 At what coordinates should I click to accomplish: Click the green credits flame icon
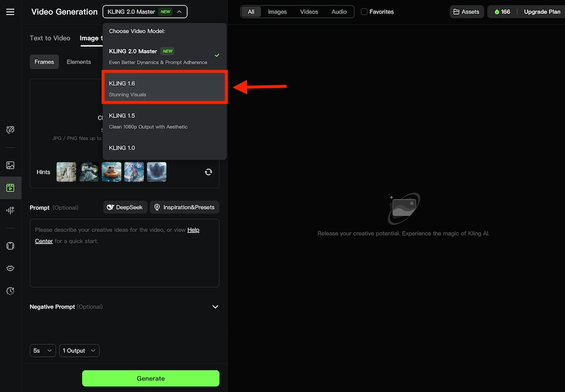click(497, 12)
